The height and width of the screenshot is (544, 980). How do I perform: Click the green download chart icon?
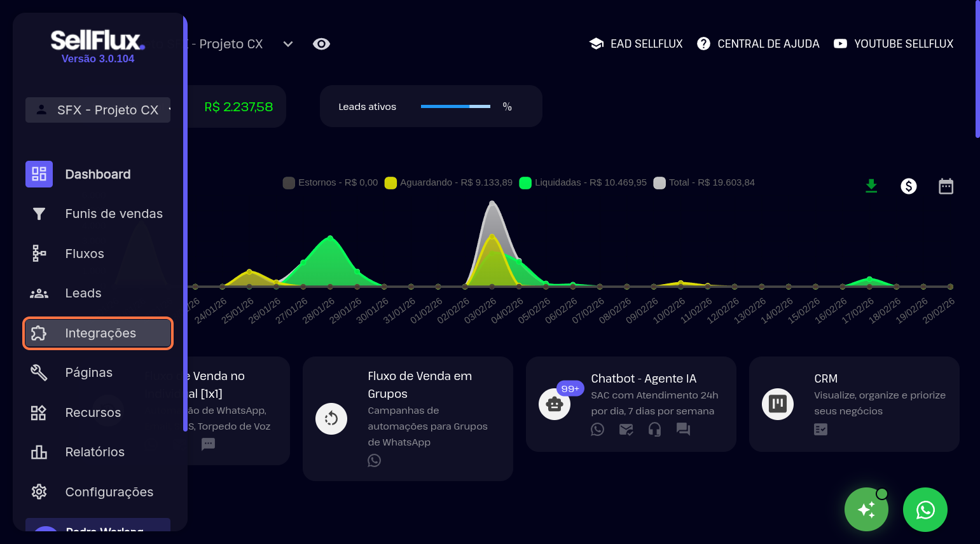point(871,186)
